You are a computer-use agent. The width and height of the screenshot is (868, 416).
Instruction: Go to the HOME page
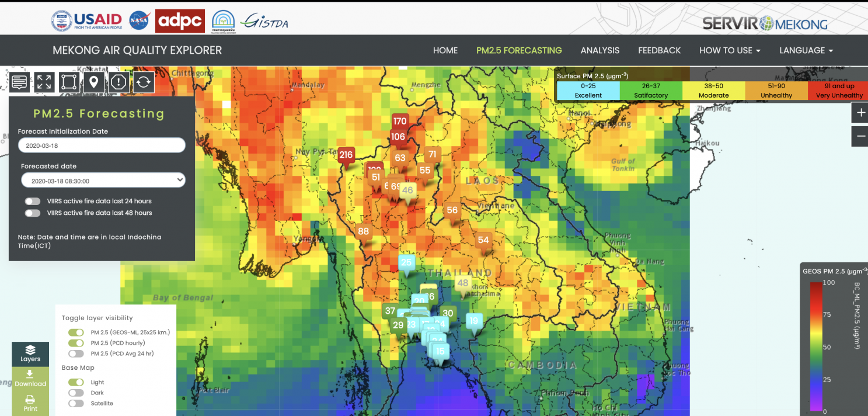point(445,50)
